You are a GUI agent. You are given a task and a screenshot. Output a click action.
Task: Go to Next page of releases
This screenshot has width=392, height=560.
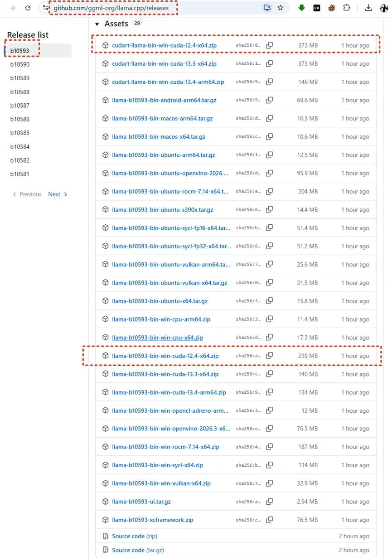58,194
